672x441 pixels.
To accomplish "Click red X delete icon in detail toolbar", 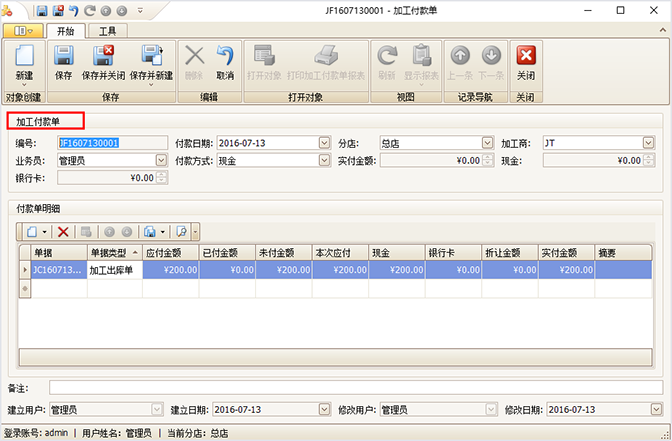I will [x=62, y=231].
